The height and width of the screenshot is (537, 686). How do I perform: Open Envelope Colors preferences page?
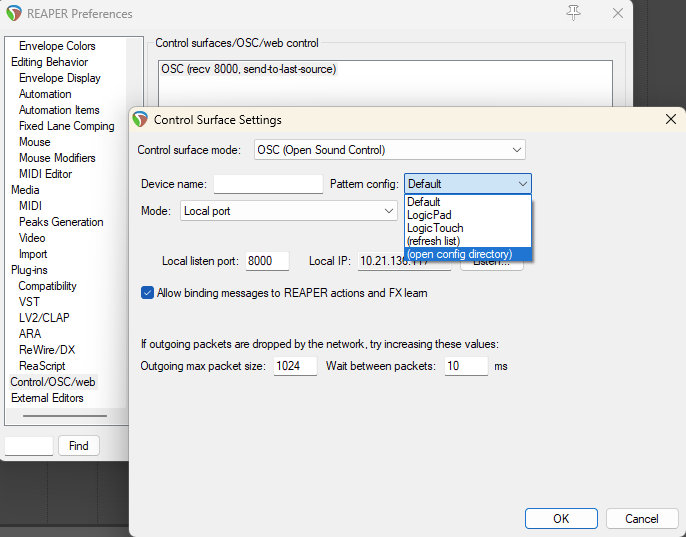click(57, 46)
